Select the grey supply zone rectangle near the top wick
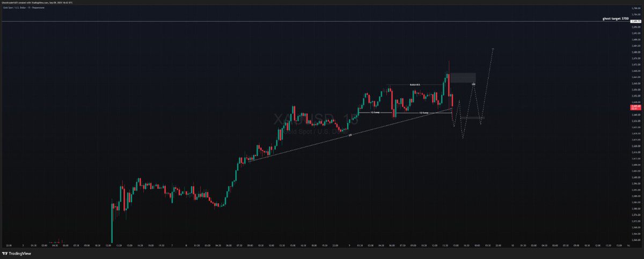The height and width of the screenshot is (259, 644). click(x=463, y=77)
